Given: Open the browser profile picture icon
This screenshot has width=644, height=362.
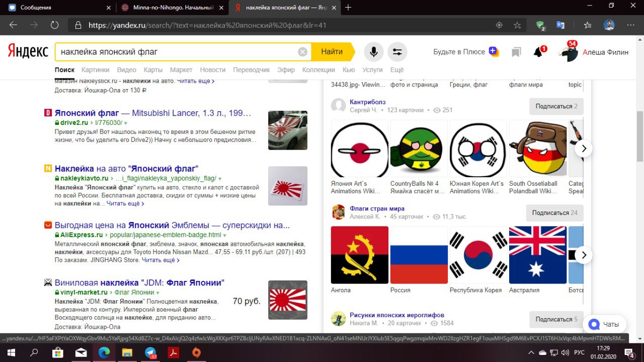Looking at the screenshot, I should pos(609,25).
